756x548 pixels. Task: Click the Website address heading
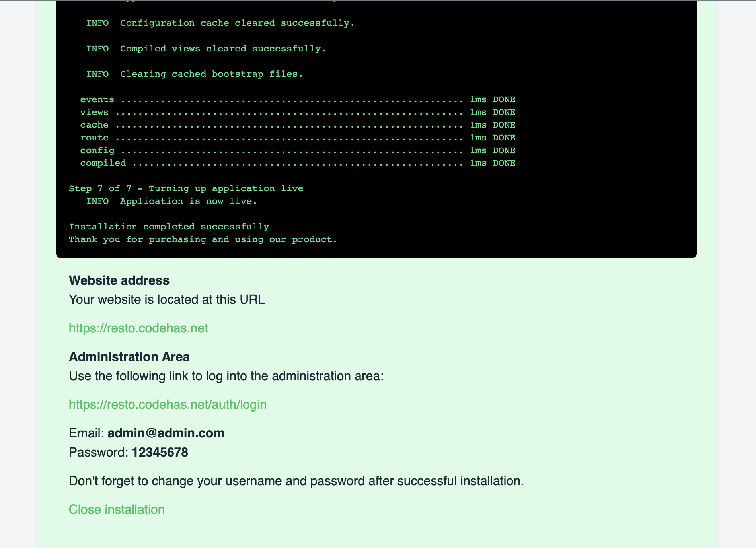point(119,280)
